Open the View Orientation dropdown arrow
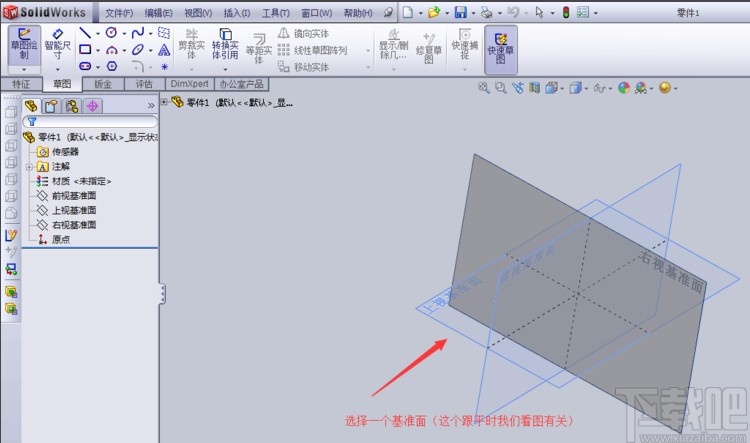Viewport: 750px width, 443px height. (562, 89)
